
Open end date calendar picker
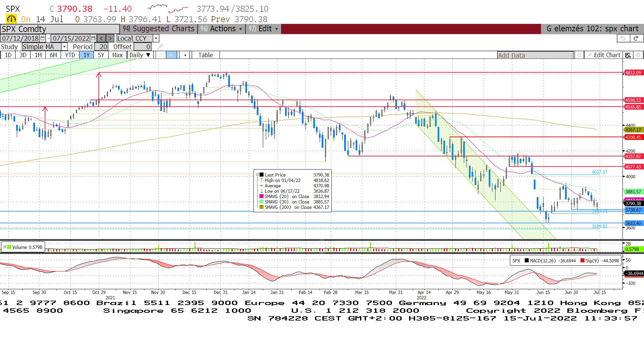93,38
